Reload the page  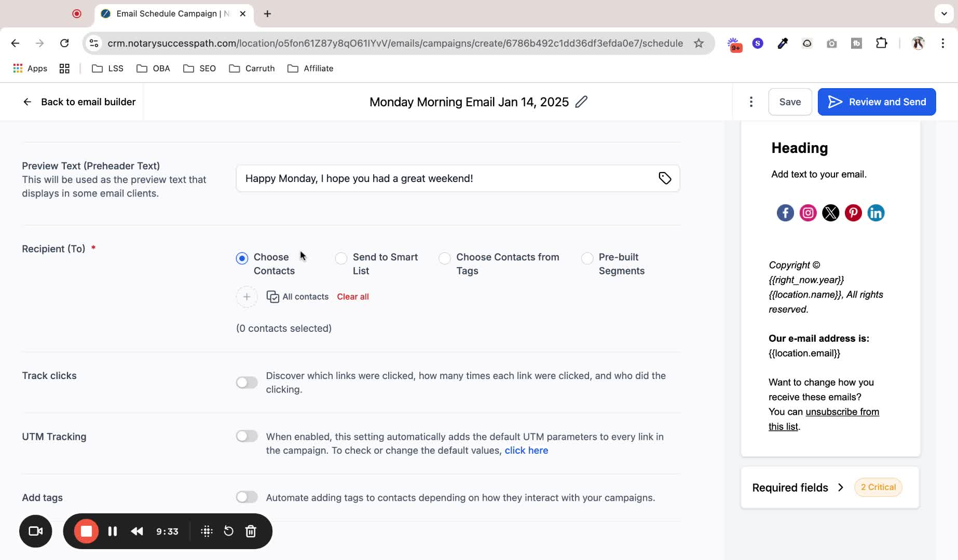pos(64,43)
